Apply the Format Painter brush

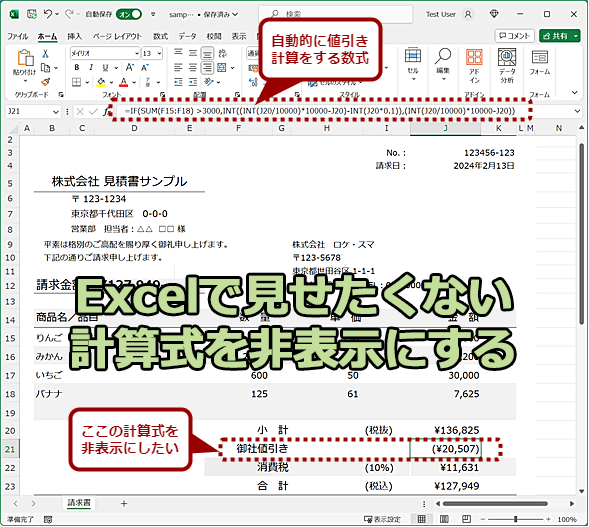click(x=45, y=82)
